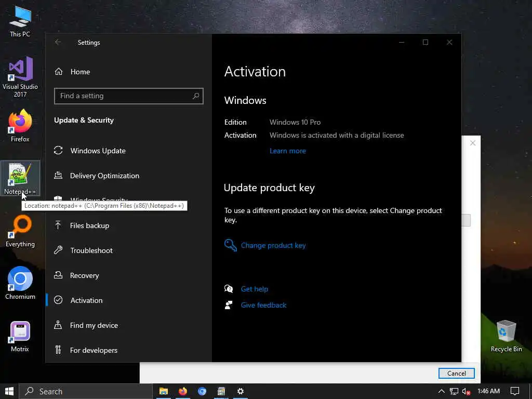
Task: Show hidden system tray icons
Action: [442, 392]
